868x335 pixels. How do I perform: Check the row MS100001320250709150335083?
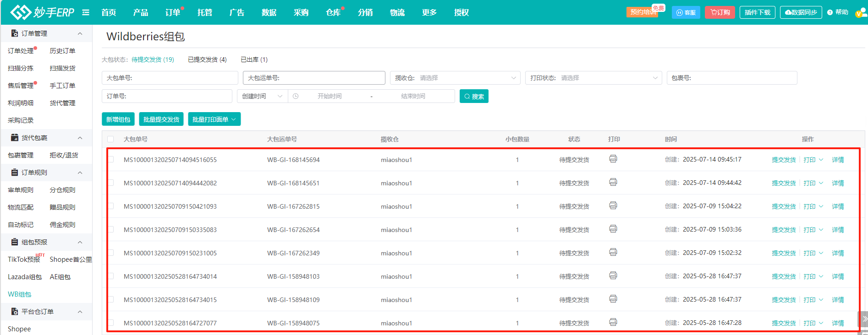tap(110, 229)
